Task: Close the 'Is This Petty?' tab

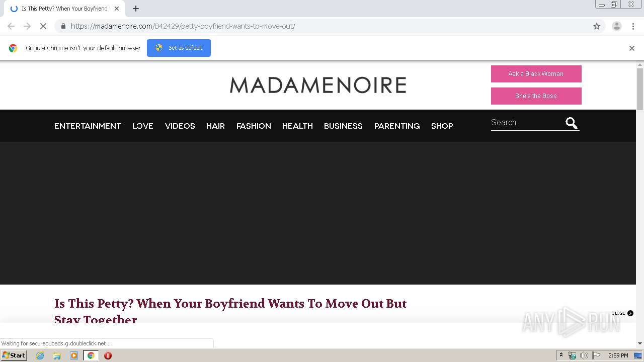Action: (x=117, y=9)
